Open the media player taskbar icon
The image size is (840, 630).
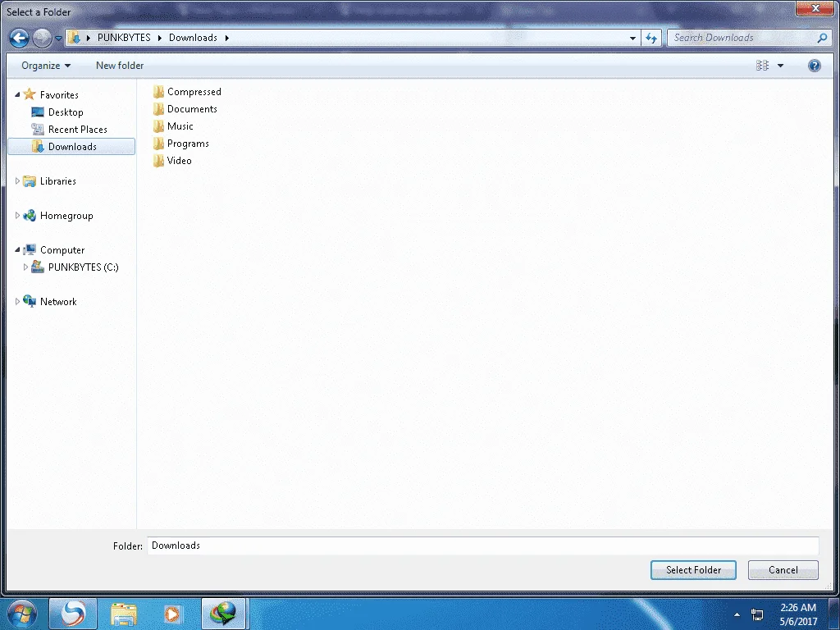(172, 614)
